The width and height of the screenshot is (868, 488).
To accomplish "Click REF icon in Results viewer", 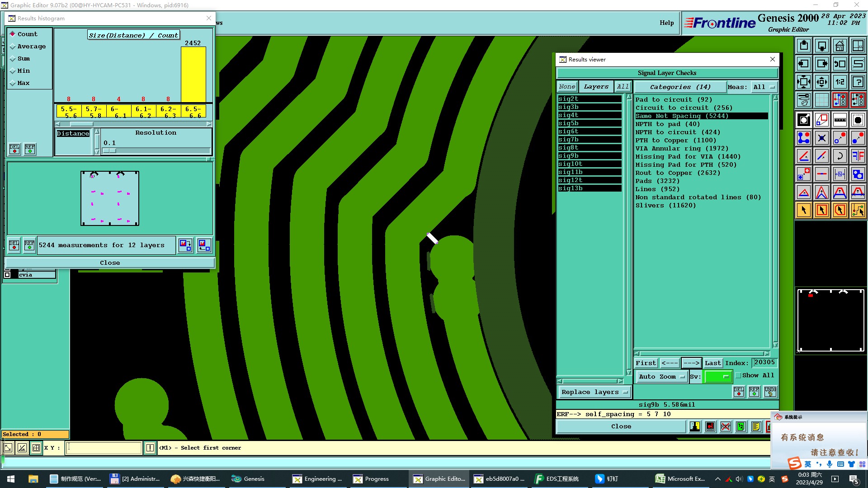I will pyautogui.click(x=754, y=391).
